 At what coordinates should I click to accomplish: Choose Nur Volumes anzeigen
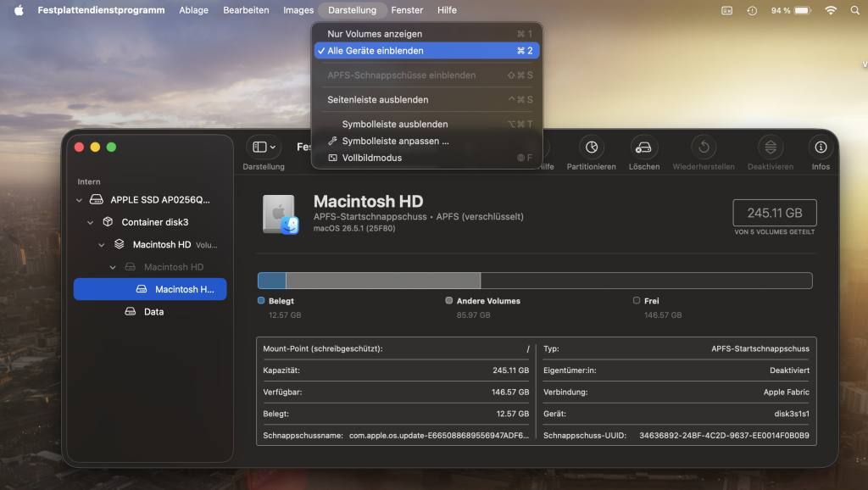tap(427, 34)
